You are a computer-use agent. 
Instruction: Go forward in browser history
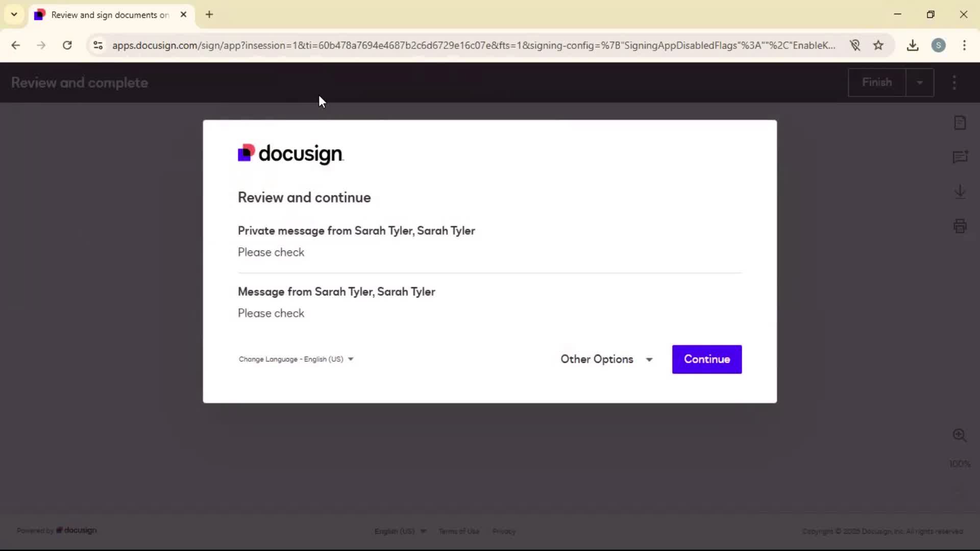click(x=41, y=45)
